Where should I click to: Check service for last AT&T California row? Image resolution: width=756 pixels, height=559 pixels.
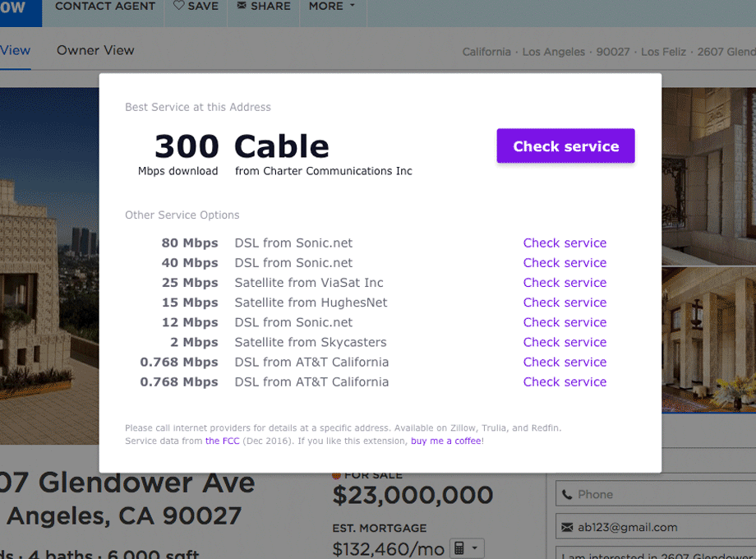(x=565, y=381)
